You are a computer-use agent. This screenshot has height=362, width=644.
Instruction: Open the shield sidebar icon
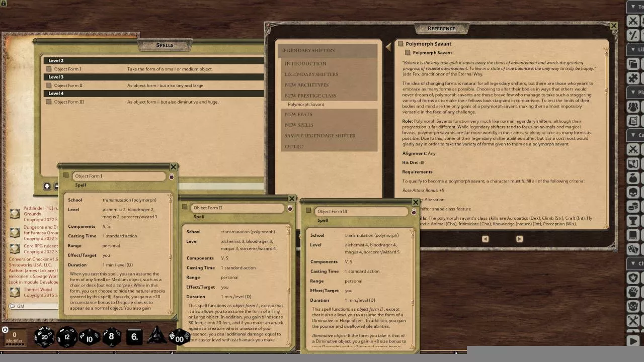(x=633, y=278)
